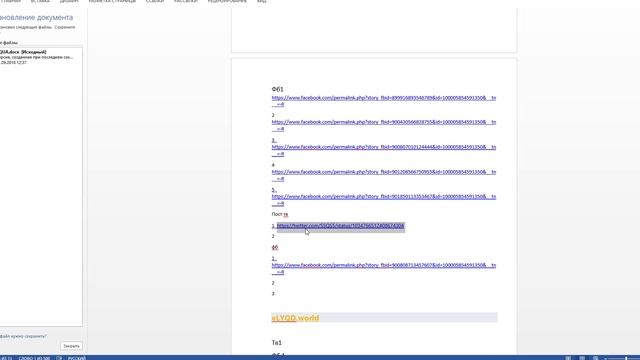Open the Facebook permalink under number 3

point(384,150)
